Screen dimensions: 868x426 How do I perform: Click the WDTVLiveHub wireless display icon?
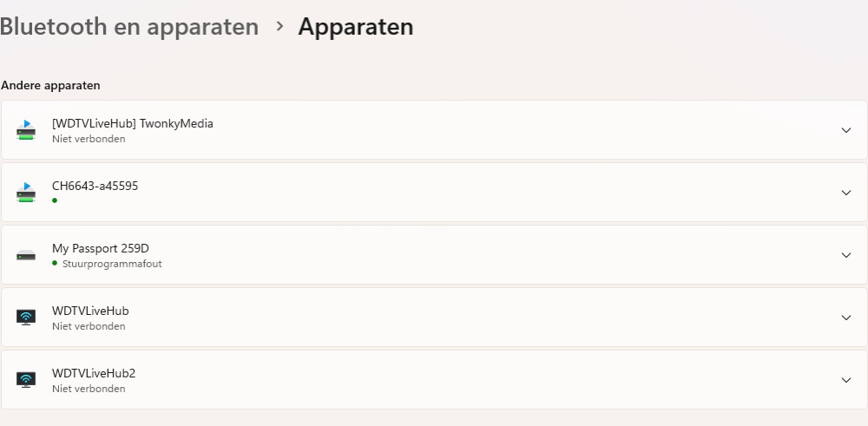26,318
